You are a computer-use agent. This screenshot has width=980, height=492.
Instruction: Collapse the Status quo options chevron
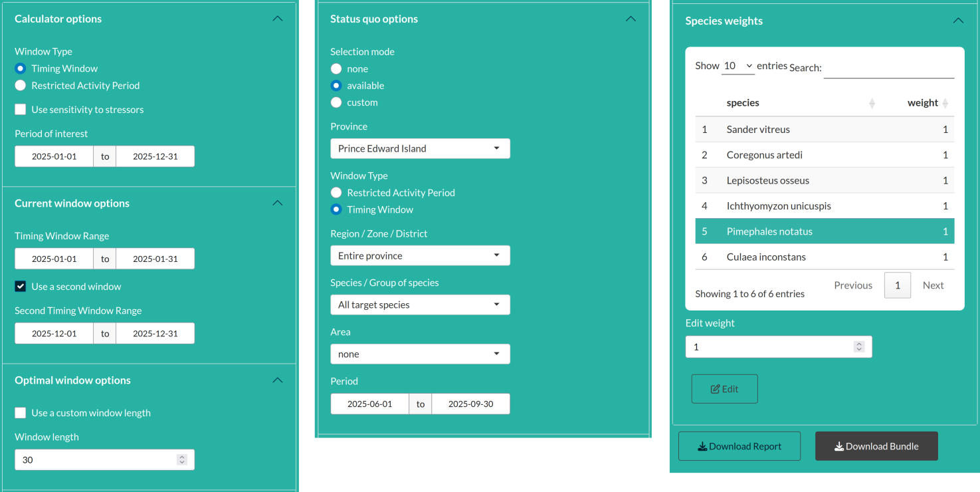[631, 19]
